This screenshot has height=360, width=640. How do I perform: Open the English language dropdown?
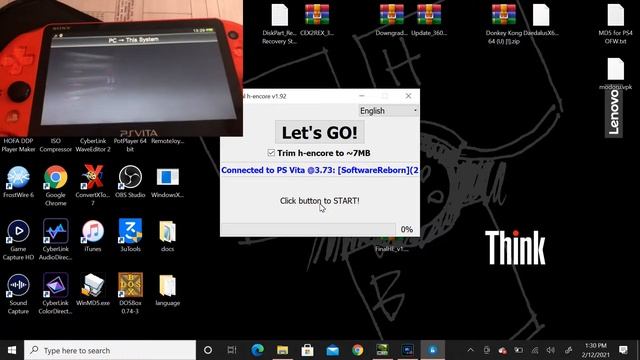[389, 111]
